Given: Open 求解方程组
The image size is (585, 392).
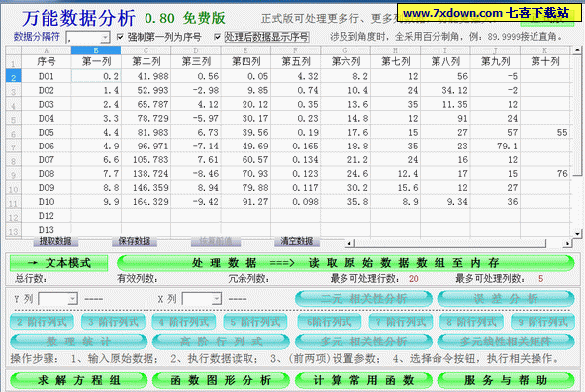Looking at the screenshot, I should (79, 380).
